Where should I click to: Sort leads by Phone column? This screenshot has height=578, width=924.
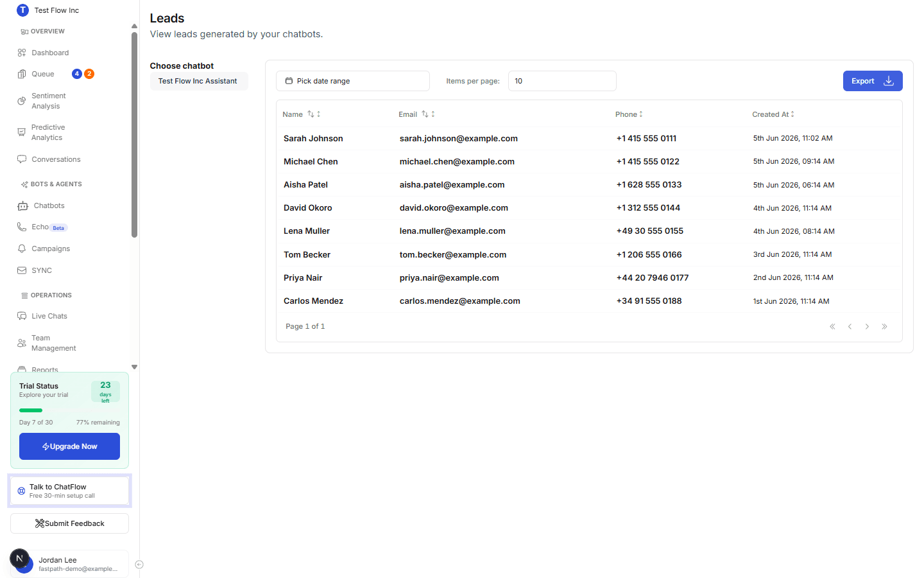click(629, 114)
